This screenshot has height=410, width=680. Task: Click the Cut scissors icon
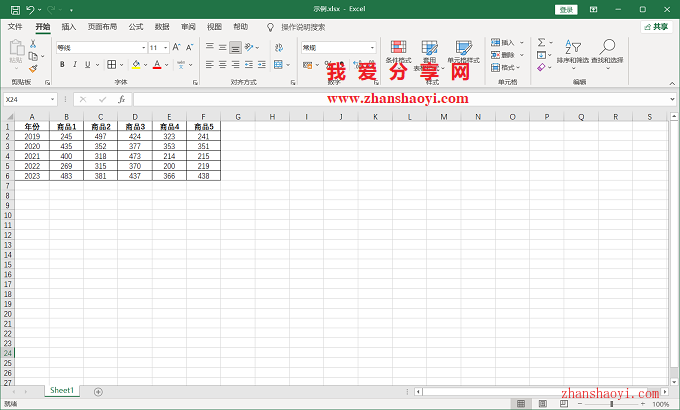[x=33, y=44]
